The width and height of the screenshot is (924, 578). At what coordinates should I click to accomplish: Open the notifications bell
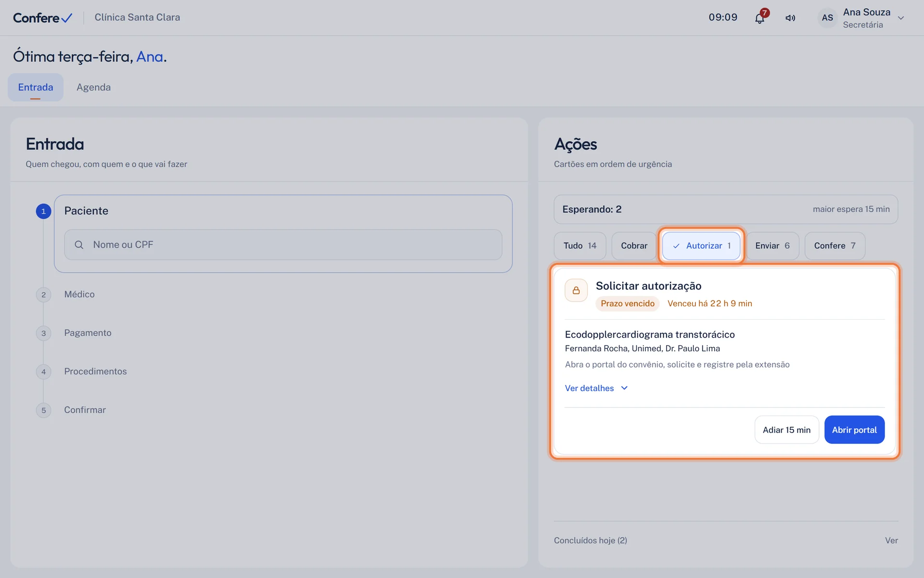[760, 18]
